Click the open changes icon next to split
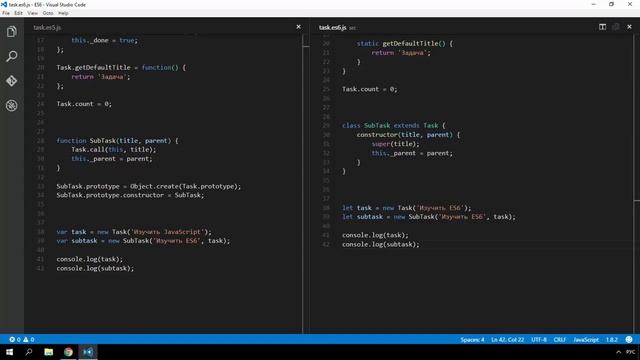640x360 pixels. click(616, 27)
